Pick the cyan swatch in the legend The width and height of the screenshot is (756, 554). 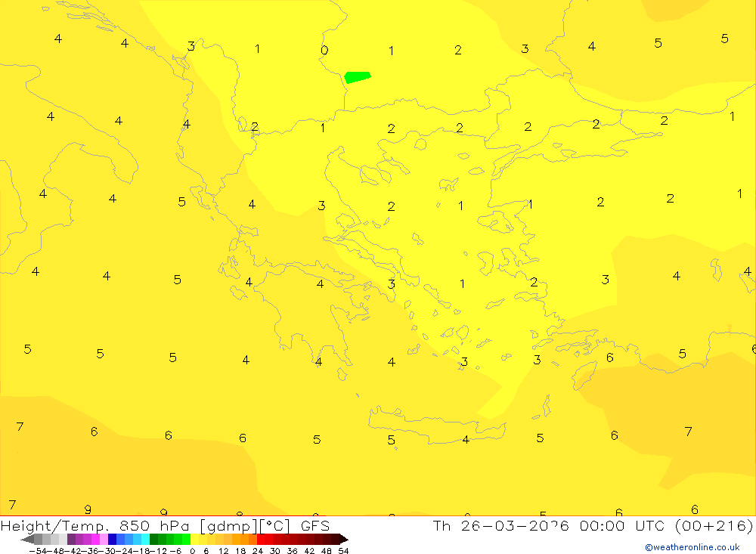pyautogui.click(x=145, y=540)
